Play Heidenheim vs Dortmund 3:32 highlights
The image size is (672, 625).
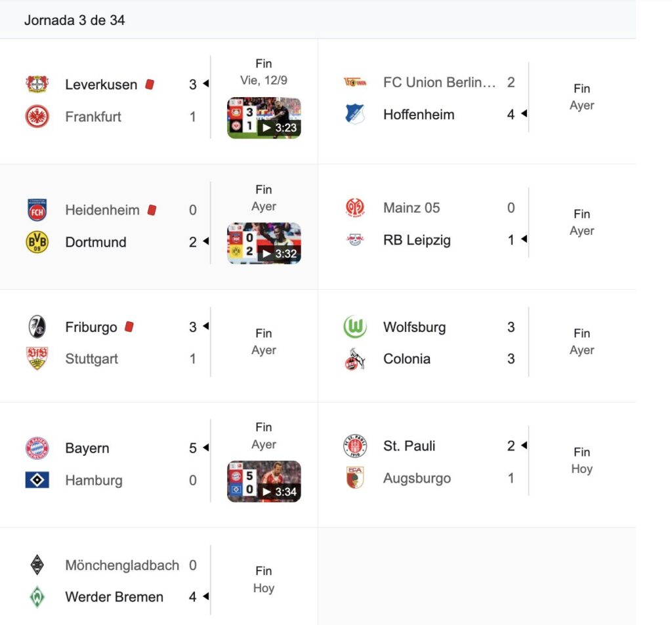pos(264,243)
